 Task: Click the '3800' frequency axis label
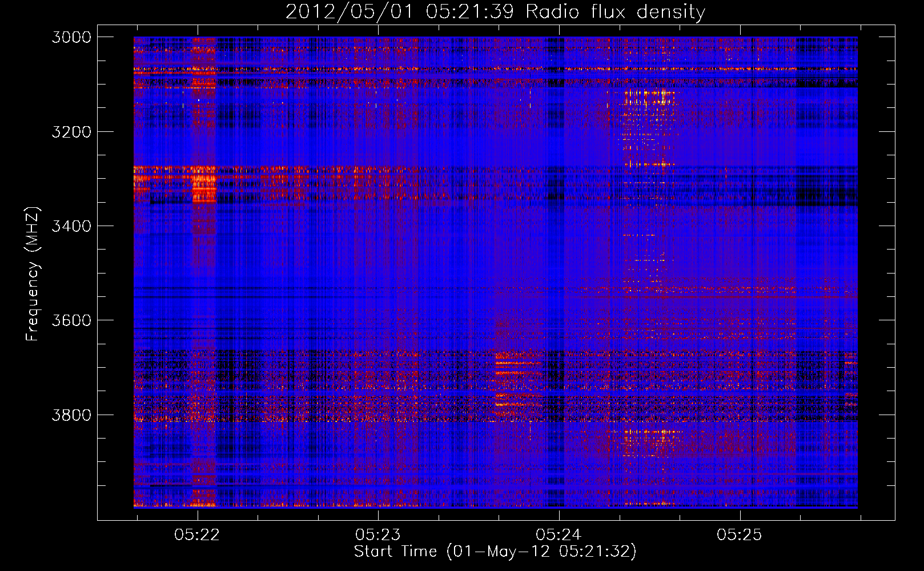click(x=71, y=415)
